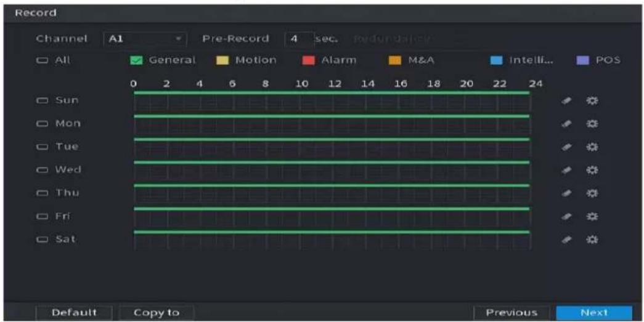Click the eraser icon for Wed row

(567, 170)
